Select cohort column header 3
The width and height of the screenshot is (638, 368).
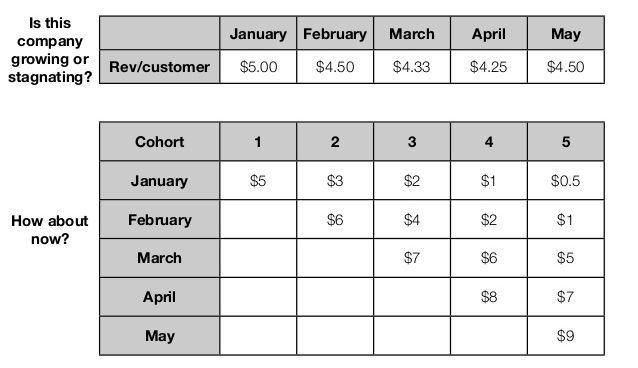(412, 142)
